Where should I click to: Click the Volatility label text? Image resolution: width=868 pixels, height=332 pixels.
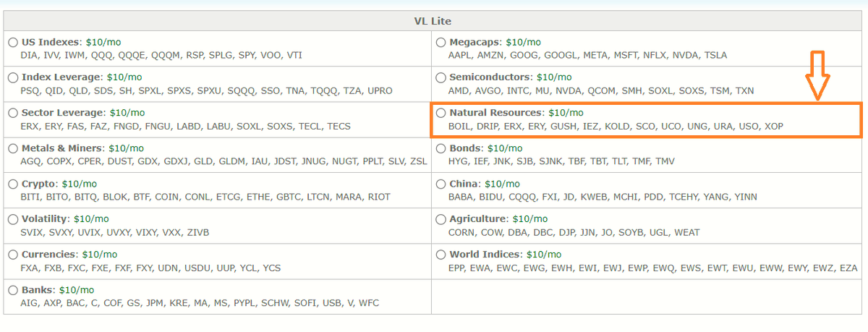pos(46,218)
